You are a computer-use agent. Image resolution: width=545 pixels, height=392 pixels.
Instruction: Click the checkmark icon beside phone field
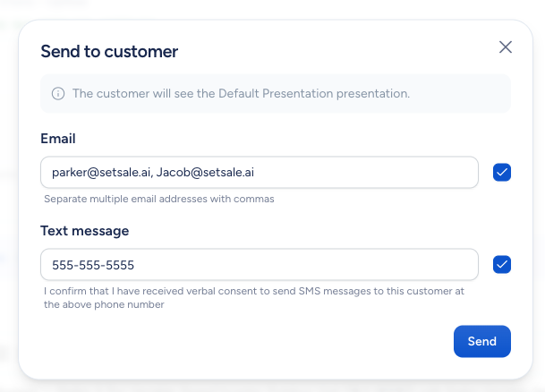502,264
